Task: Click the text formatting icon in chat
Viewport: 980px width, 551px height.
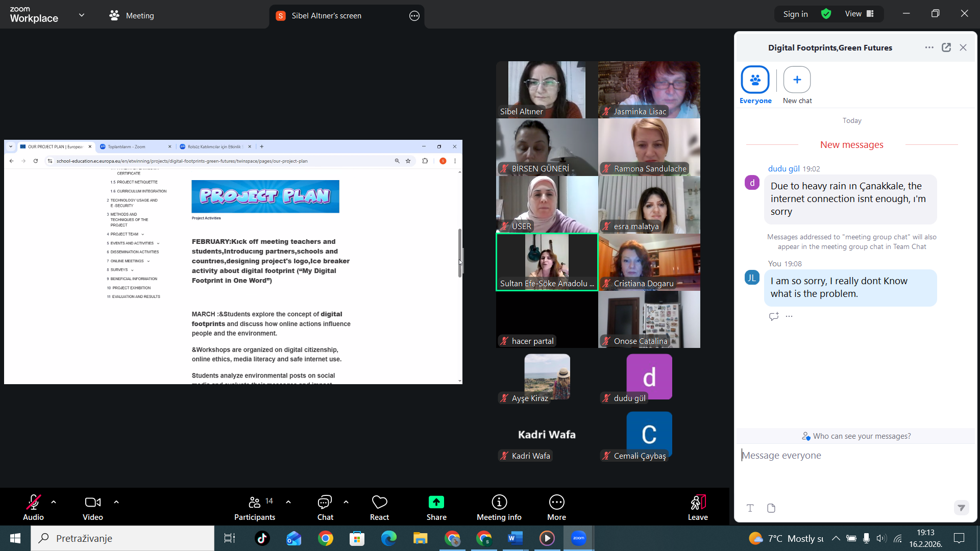Action: (750, 508)
